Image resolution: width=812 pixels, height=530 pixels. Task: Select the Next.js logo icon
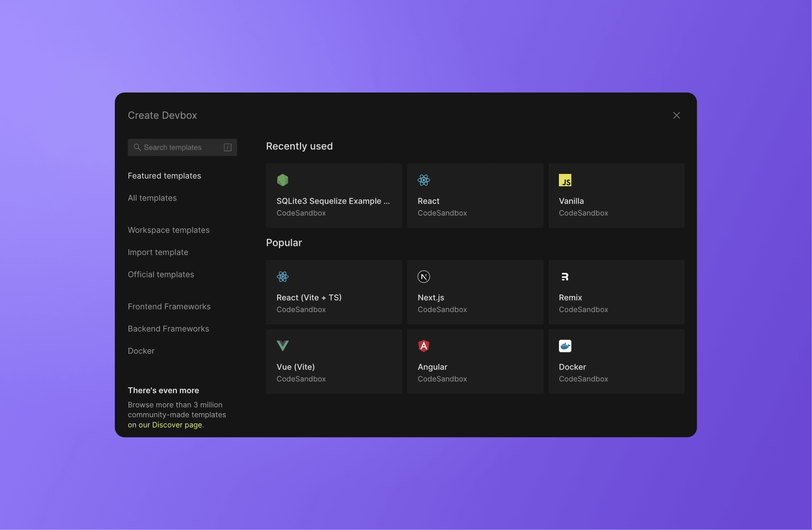424,277
